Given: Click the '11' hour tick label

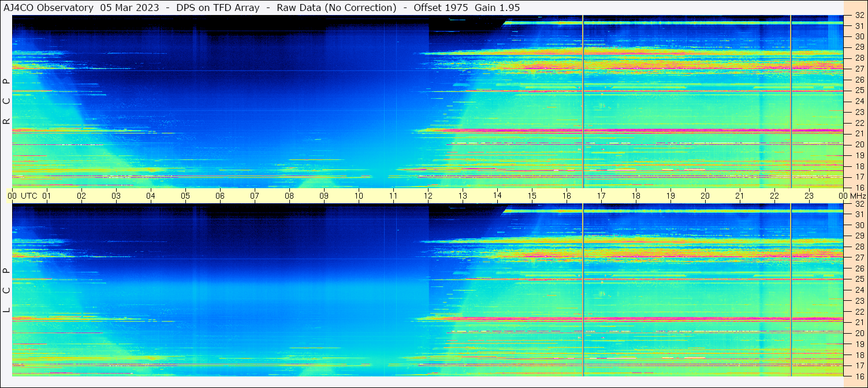Looking at the screenshot, I should pos(393,196).
